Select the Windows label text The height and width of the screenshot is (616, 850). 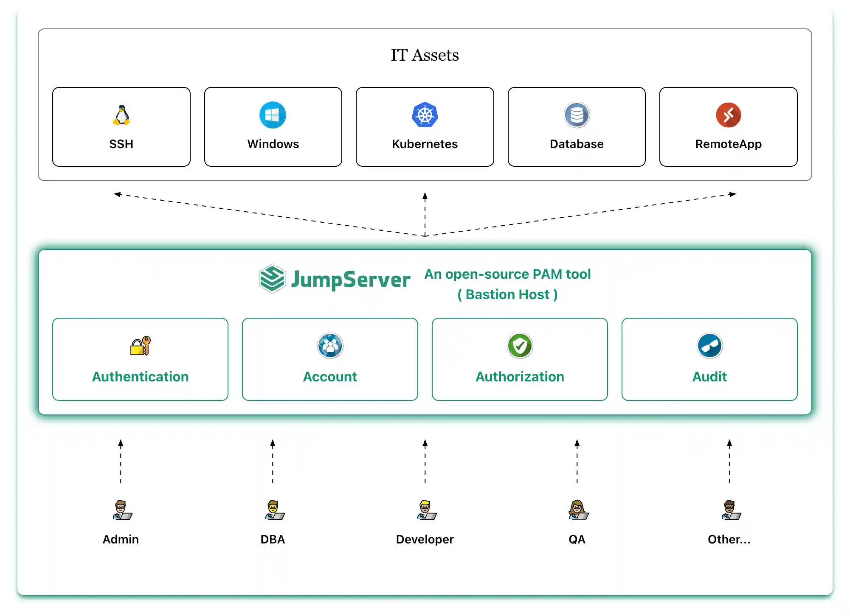[x=273, y=144]
